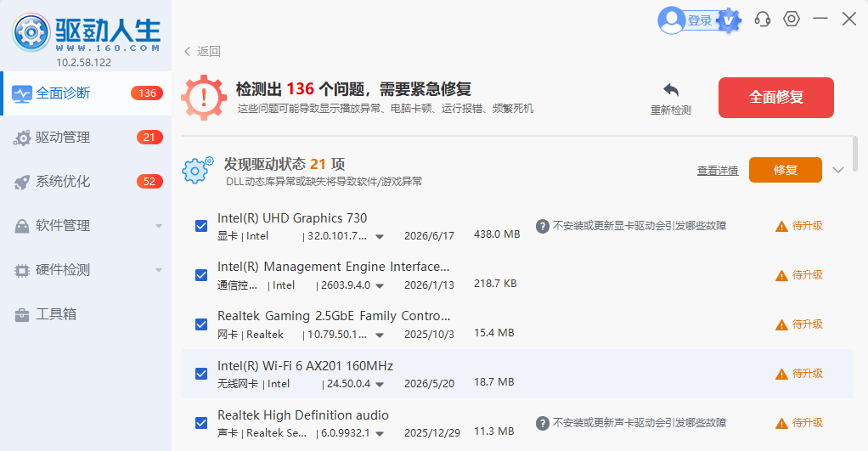The height and width of the screenshot is (451, 868).
Task: Click the blue driver status gear icon
Action: tap(198, 170)
